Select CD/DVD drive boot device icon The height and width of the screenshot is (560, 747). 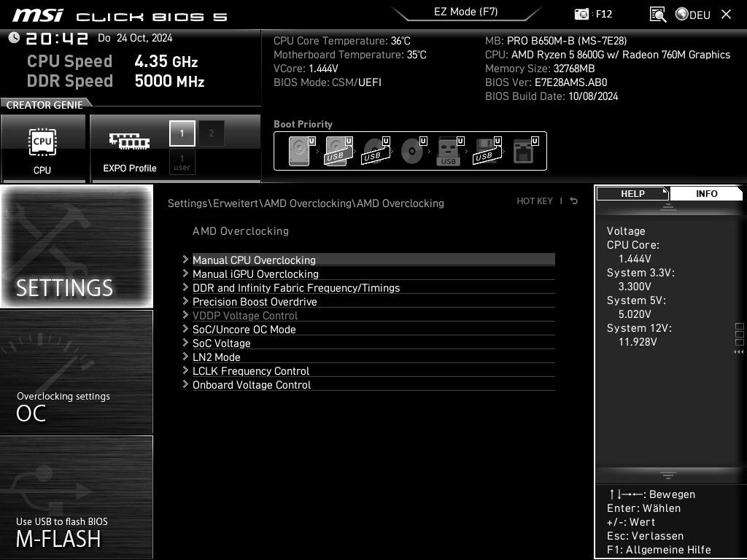pyautogui.click(x=414, y=151)
